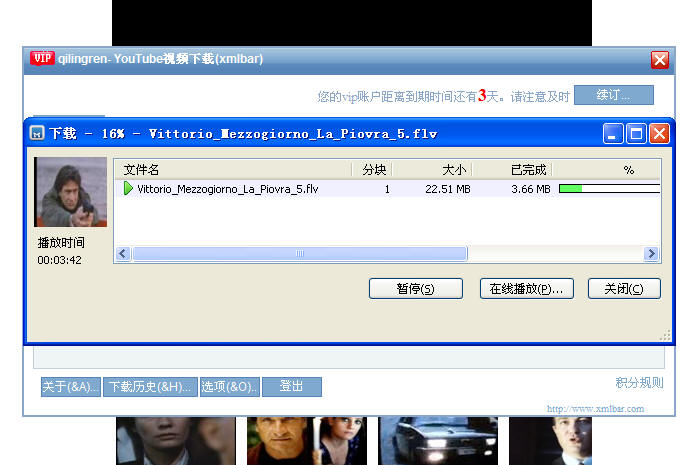Click the scroll right arrow
Image resolution: width=699 pixels, height=465 pixels.
[x=651, y=253]
